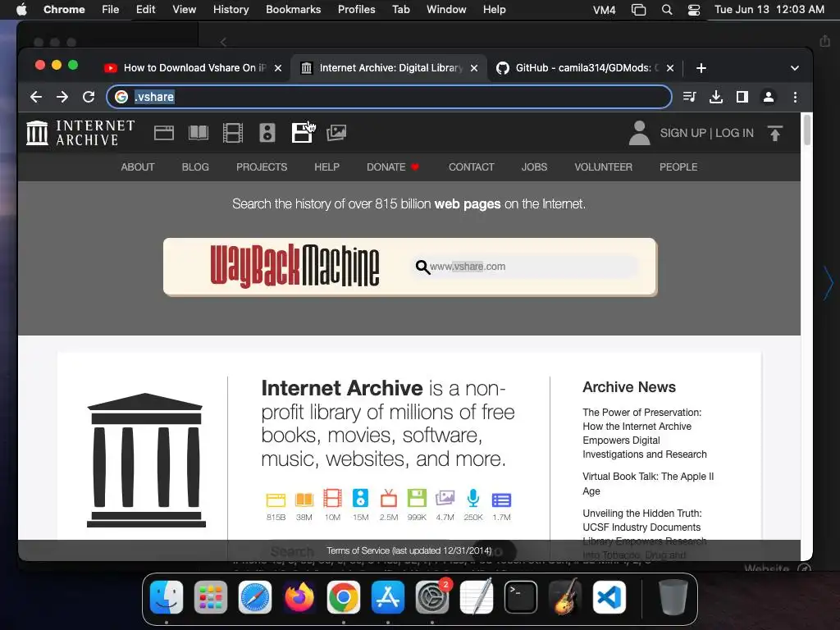Screen dimensions: 840x630
Task: Open the Audio speaker icon in navbar
Action: [x=267, y=132]
